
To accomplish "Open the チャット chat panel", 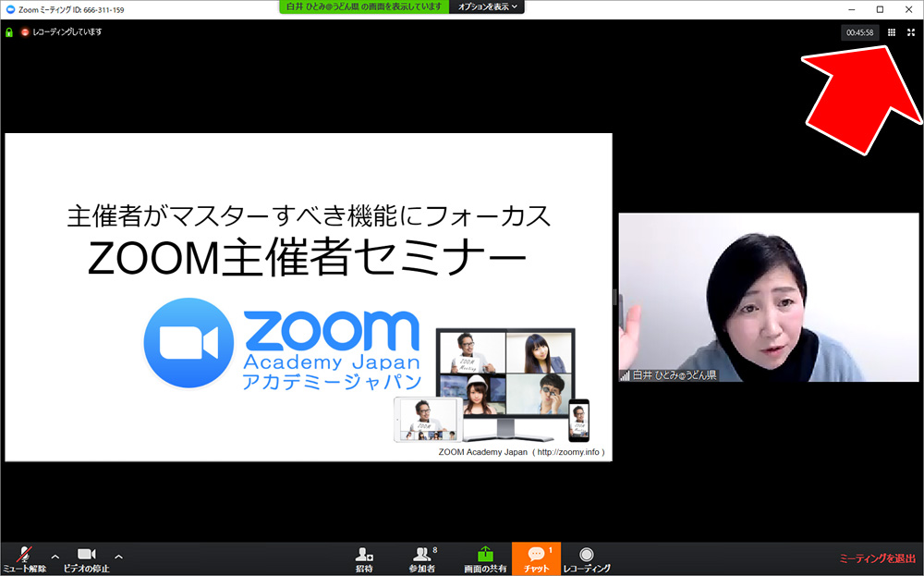I will pos(536,558).
